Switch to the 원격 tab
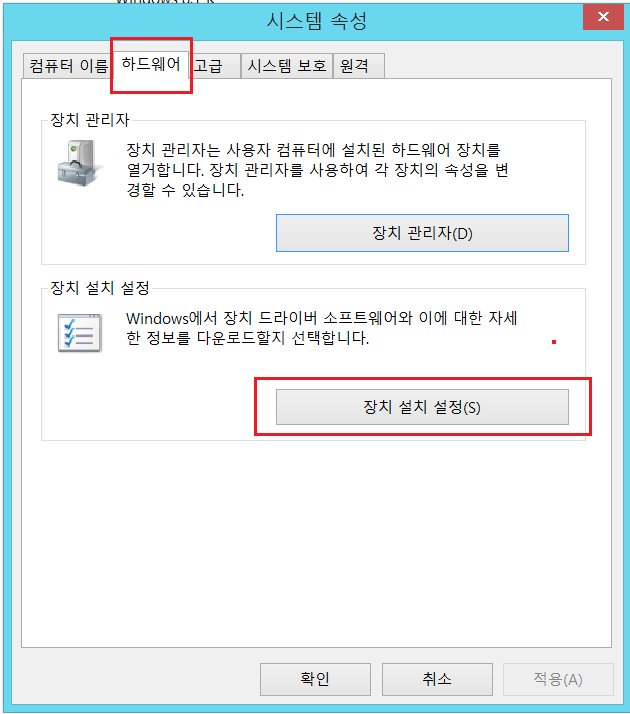The image size is (630, 714). 359,66
